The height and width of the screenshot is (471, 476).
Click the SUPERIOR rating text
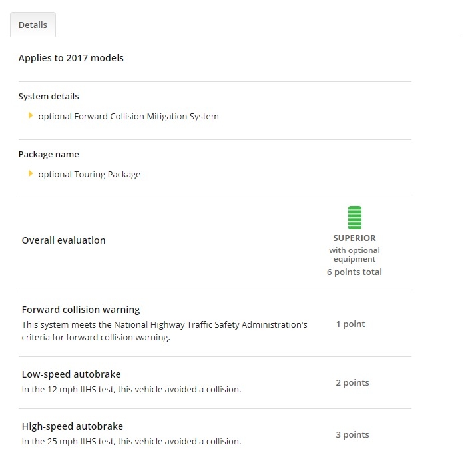(x=355, y=238)
